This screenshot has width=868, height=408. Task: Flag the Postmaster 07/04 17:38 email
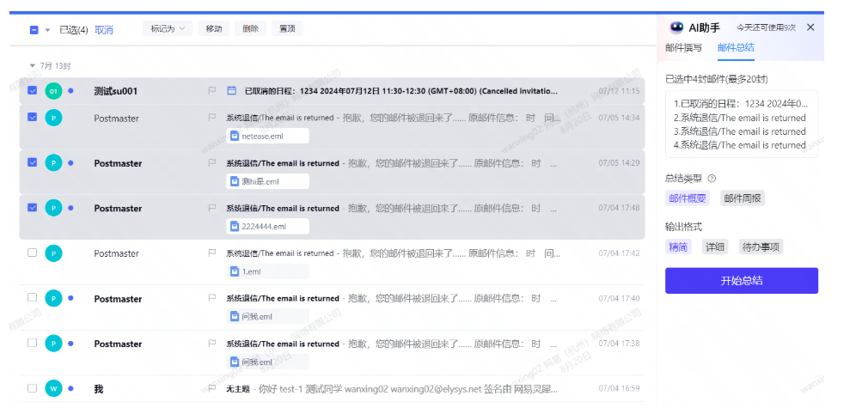tap(212, 344)
